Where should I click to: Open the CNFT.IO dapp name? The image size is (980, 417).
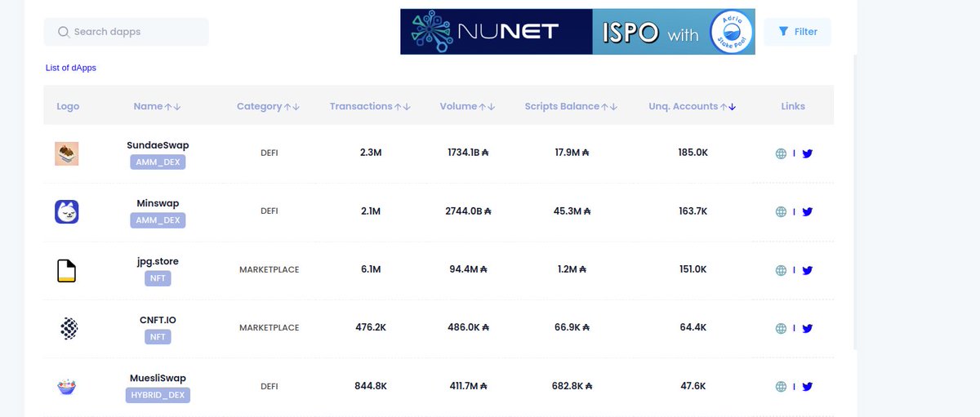[158, 320]
